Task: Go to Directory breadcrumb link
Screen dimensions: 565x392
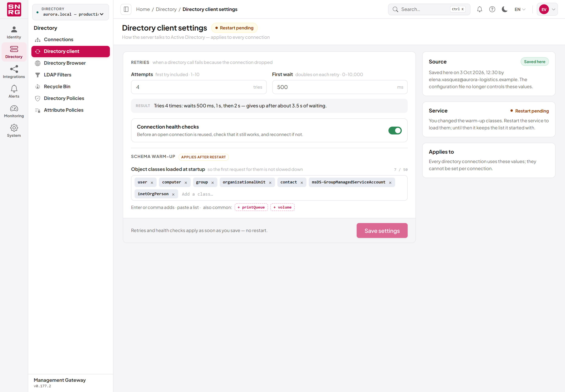Action: (x=166, y=9)
